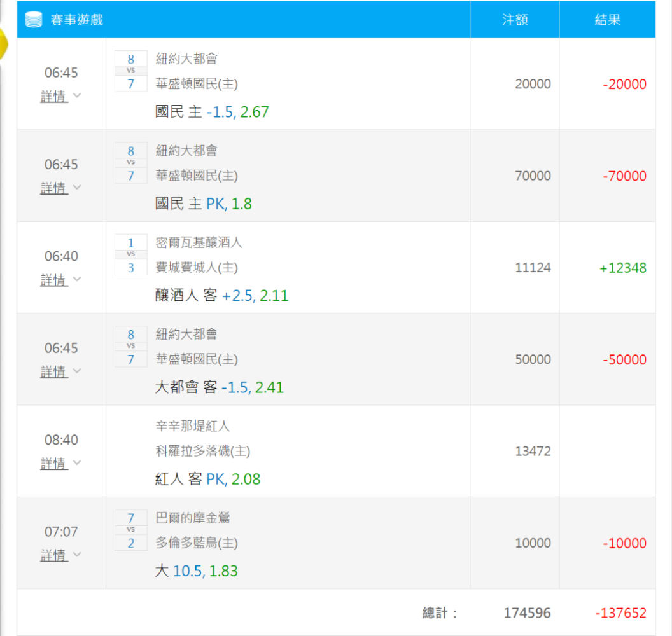Expand chevron for the 大都會 客 bet
The width and height of the screenshot is (672, 636).
pos(77,370)
